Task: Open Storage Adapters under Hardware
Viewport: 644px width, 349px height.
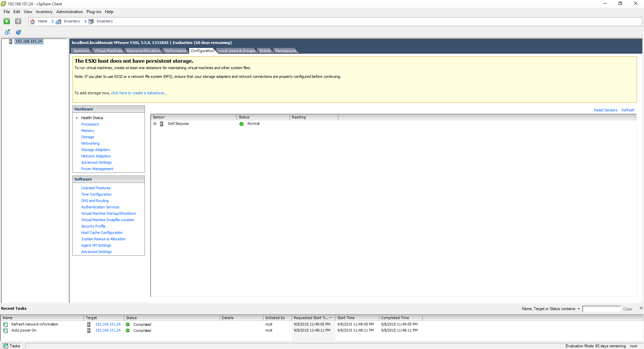Action: (x=95, y=150)
